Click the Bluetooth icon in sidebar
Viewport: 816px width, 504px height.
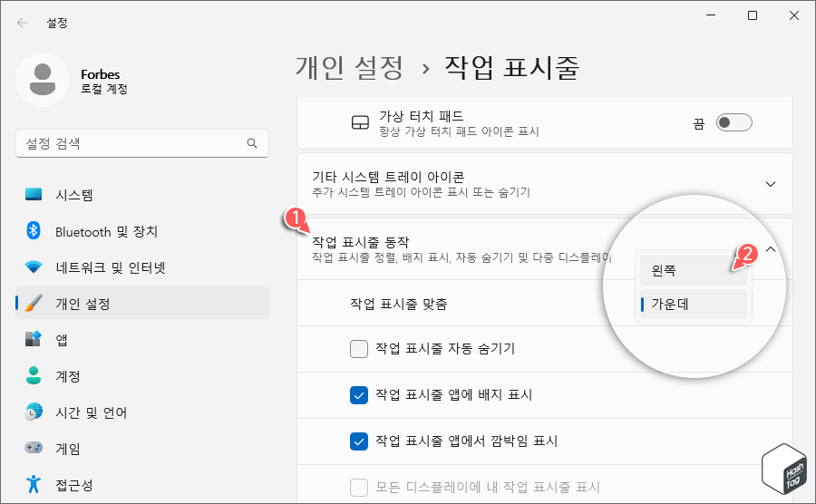click(x=34, y=230)
